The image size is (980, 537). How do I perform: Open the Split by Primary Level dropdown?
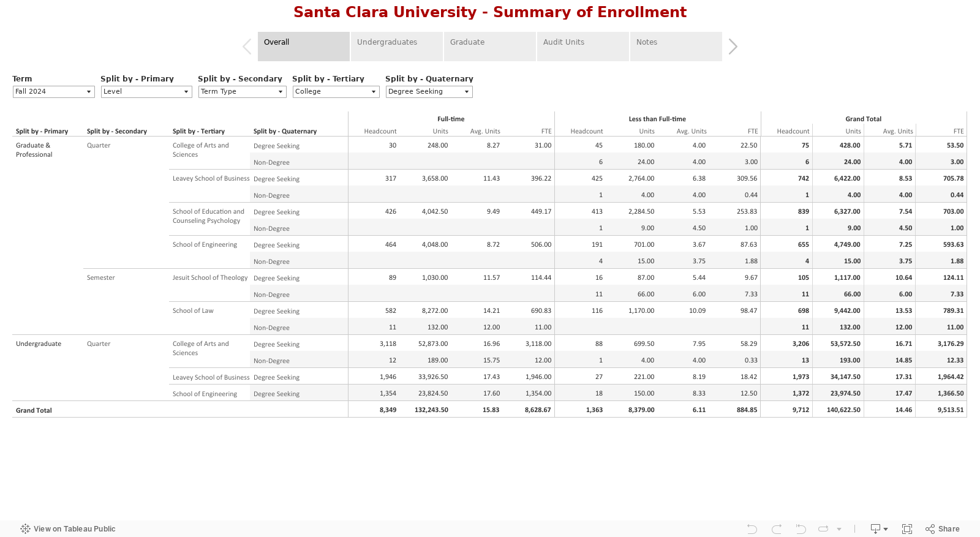coord(146,92)
